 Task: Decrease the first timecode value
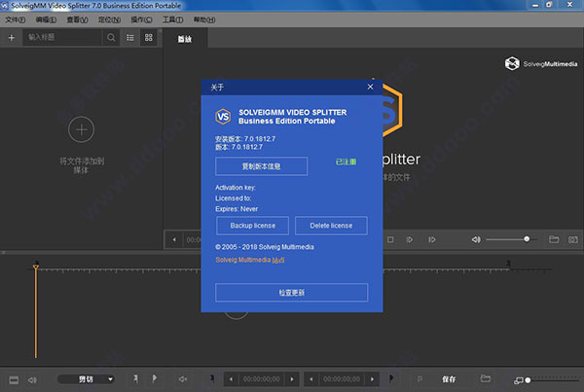(231, 379)
